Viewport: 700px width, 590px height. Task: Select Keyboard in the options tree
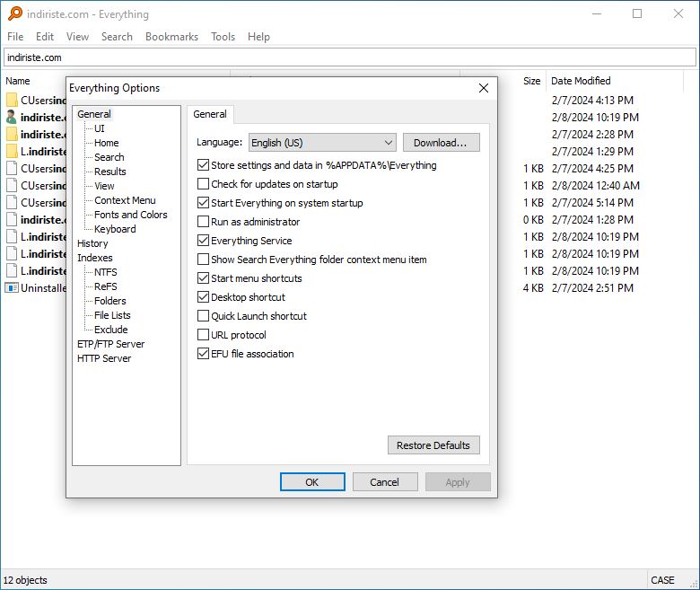coord(115,229)
